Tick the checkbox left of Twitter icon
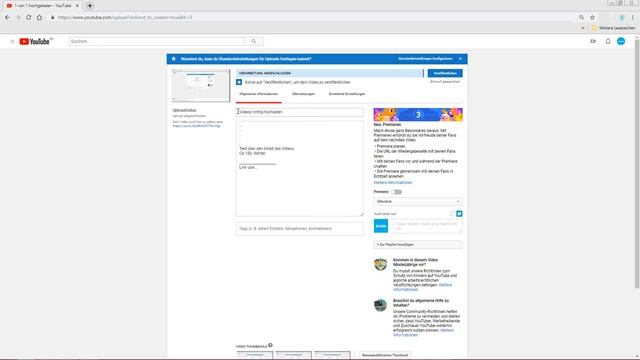 pos(452,213)
